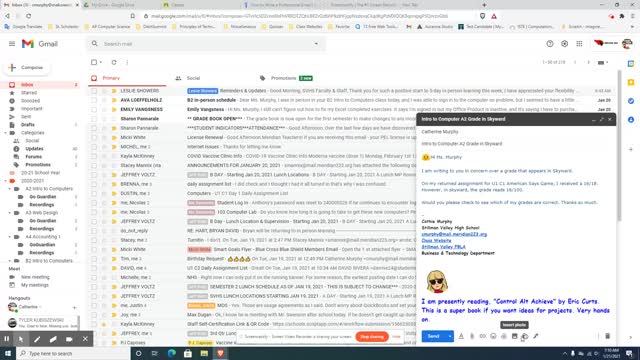Select the EMILY VANGSNESS email checkbox
The height and width of the screenshot is (360, 640).
click(94, 109)
